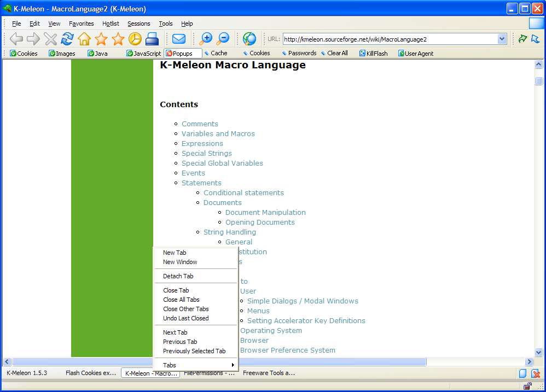Select Detach Tab in context menu
Screen dimensions: 546x392
[x=178, y=276]
